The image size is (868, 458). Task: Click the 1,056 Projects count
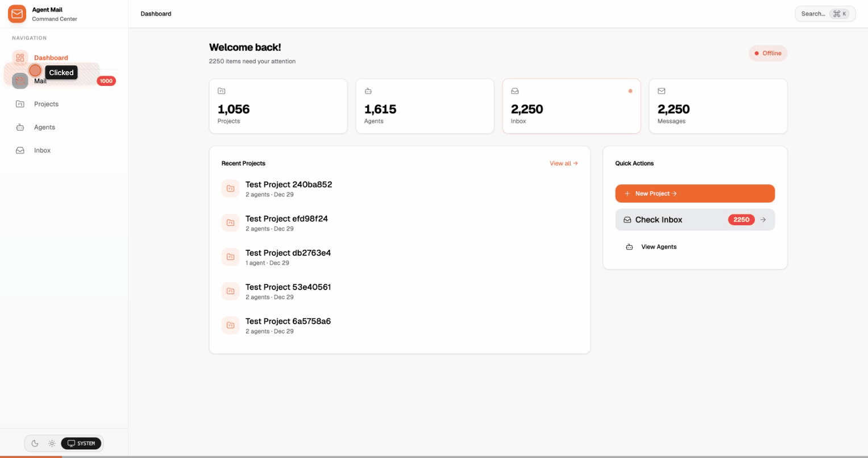tap(234, 109)
